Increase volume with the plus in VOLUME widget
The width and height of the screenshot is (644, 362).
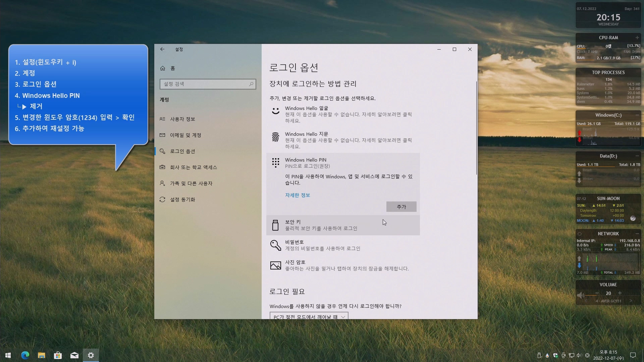[x=620, y=293]
